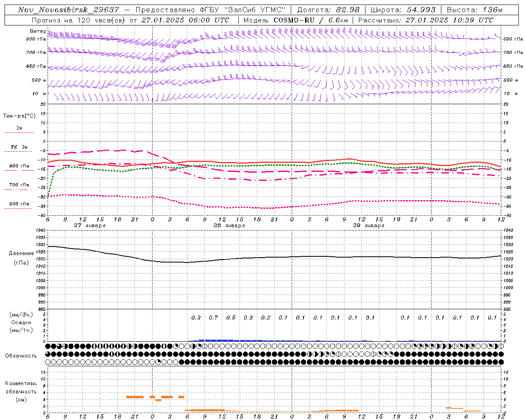The image size is (525, 420).
Task: Select the 0.2 precipitation amount value
Action: (266, 317)
